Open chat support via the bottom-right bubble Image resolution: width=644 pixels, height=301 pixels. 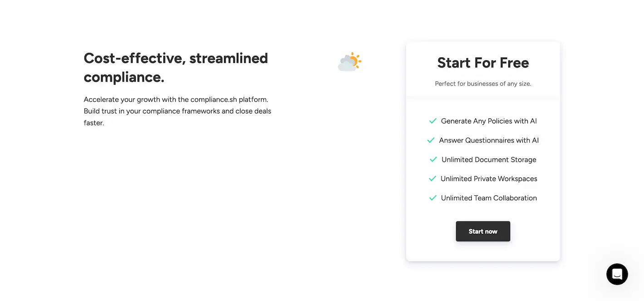617,274
